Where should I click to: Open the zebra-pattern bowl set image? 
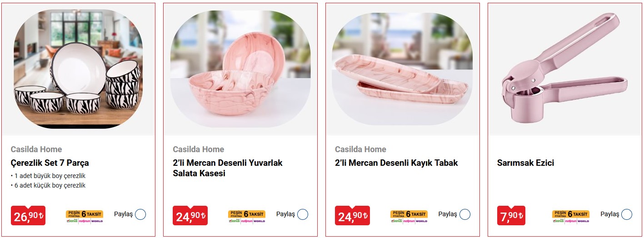pyautogui.click(x=78, y=69)
